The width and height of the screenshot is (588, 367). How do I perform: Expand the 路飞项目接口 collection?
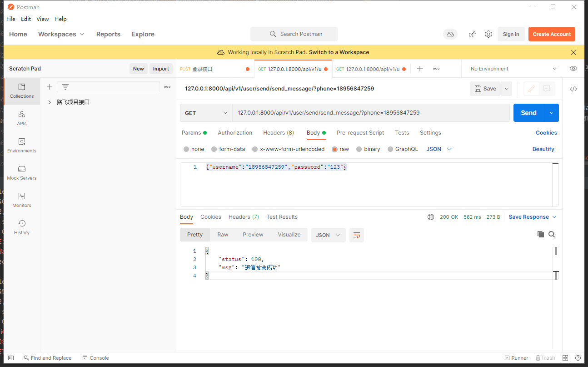pyautogui.click(x=50, y=102)
